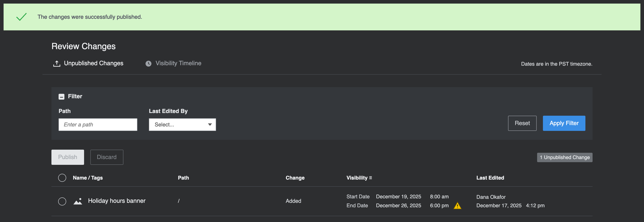Select the Holiday hours banner row checkbox
The image size is (644, 222).
pyautogui.click(x=62, y=201)
